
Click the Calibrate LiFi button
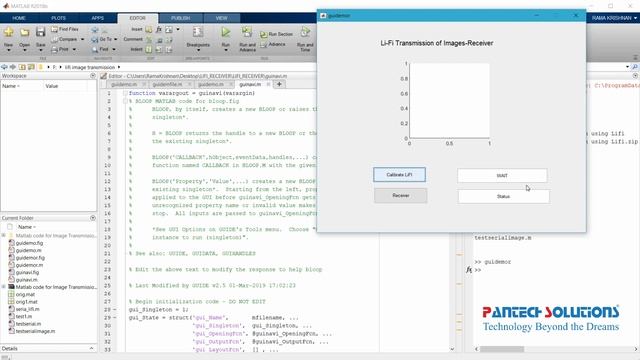click(399, 175)
